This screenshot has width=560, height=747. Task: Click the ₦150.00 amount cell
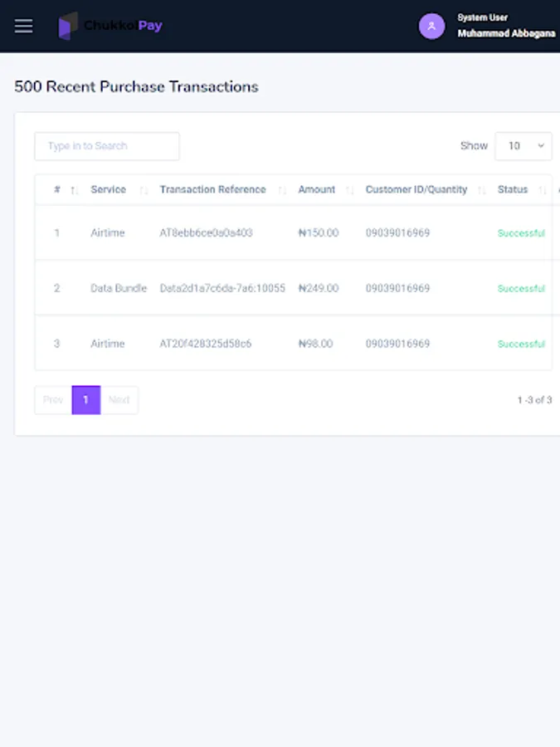pyautogui.click(x=318, y=233)
